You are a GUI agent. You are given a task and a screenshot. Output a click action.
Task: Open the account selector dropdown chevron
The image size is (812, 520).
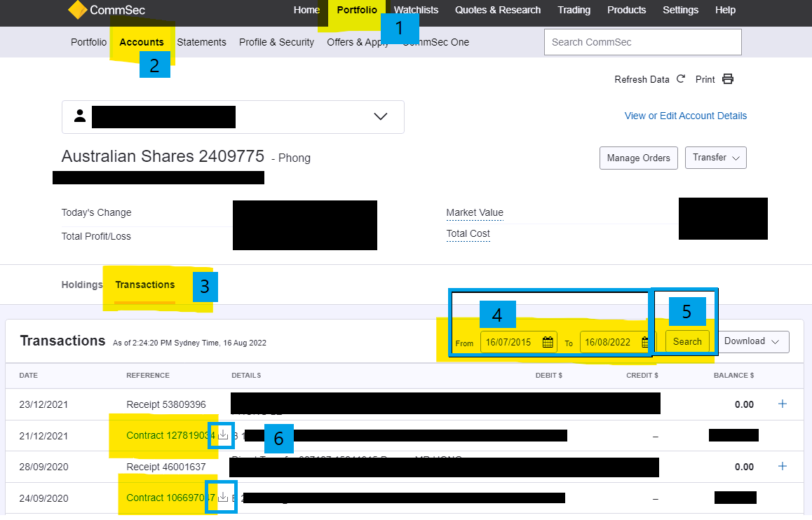(x=381, y=116)
